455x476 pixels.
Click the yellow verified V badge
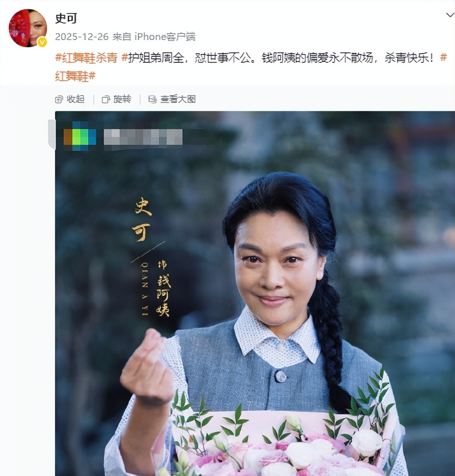tap(42, 42)
